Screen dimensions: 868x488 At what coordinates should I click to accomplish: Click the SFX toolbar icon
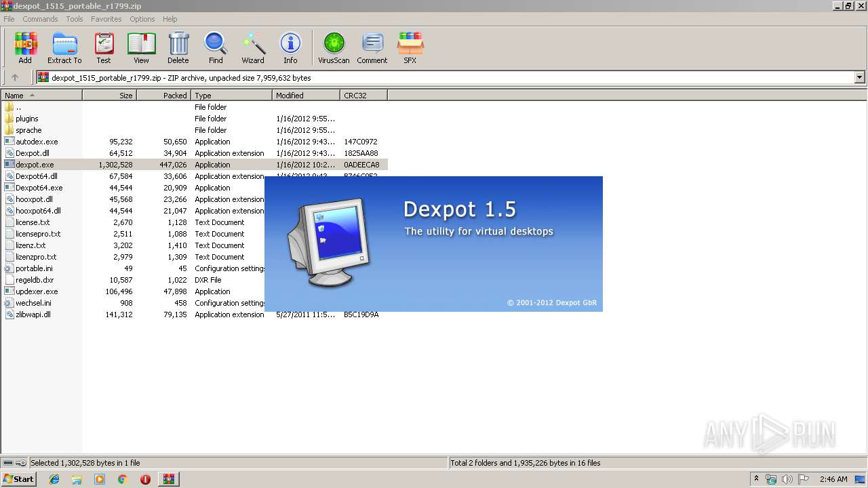[410, 47]
